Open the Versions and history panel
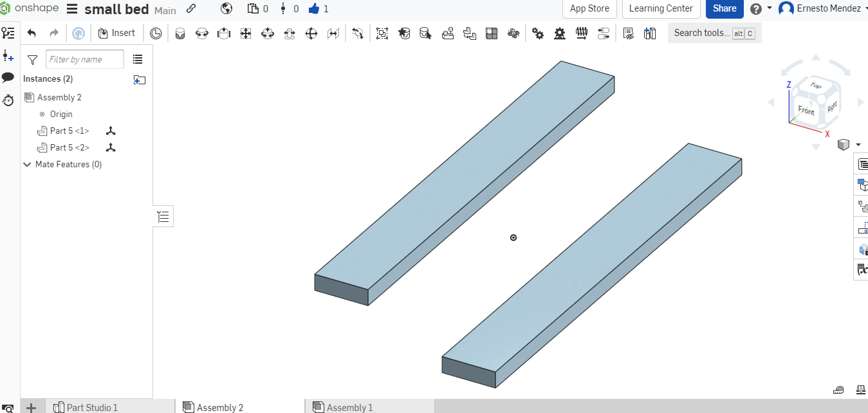This screenshot has height=413, width=868. coord(7,101)
